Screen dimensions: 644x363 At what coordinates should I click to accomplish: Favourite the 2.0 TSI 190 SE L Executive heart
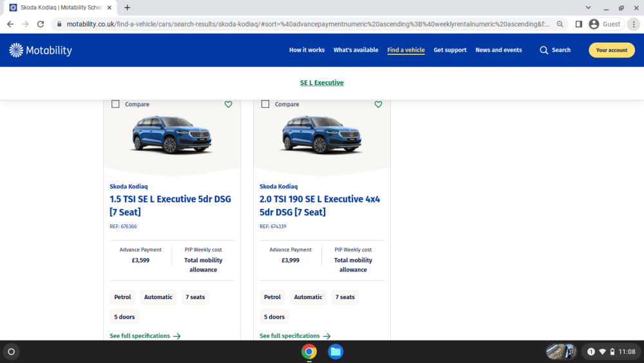tap(378, 104)
